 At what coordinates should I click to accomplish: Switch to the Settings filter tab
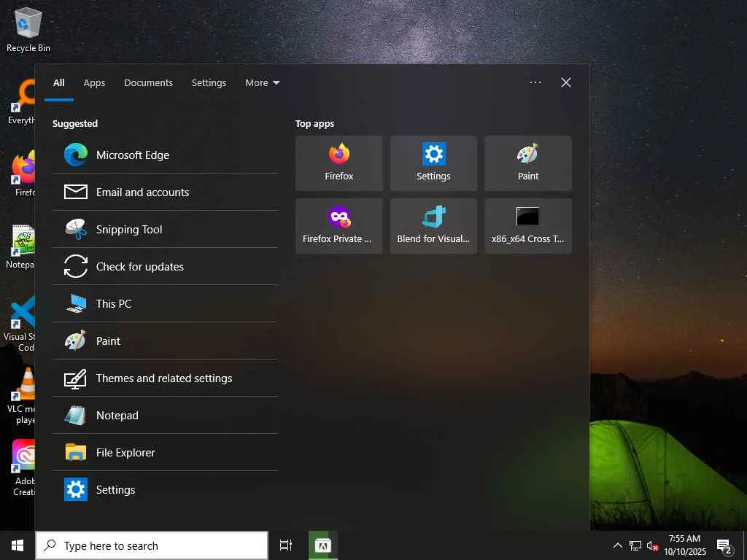(x=209, y=83)
